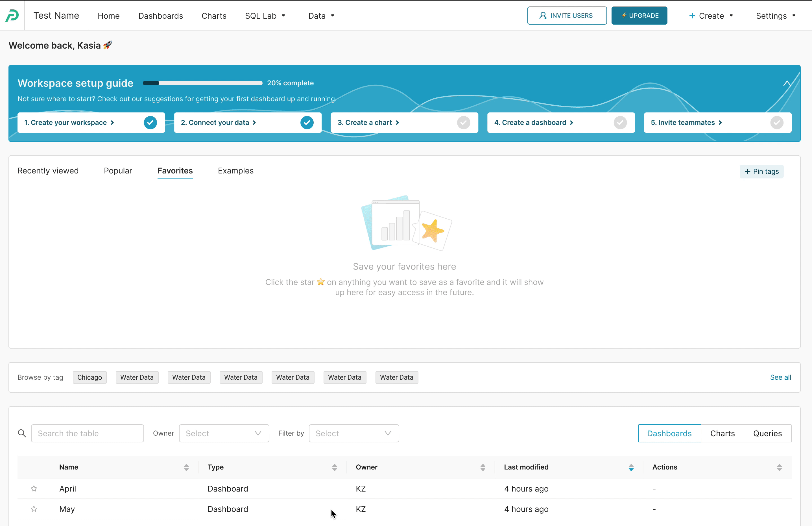Sort table by Owner column arrows

click(x=483, y=467)
